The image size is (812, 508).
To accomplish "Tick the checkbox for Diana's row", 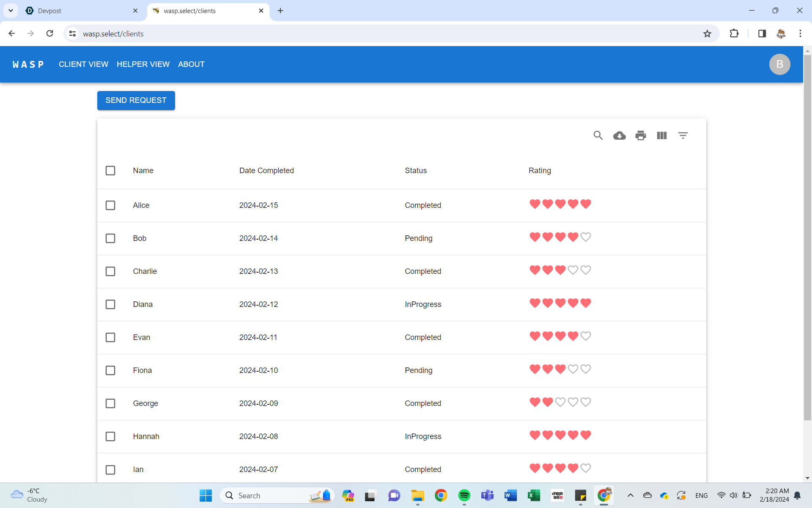I will pyautogui.click(x=110, y=304).
